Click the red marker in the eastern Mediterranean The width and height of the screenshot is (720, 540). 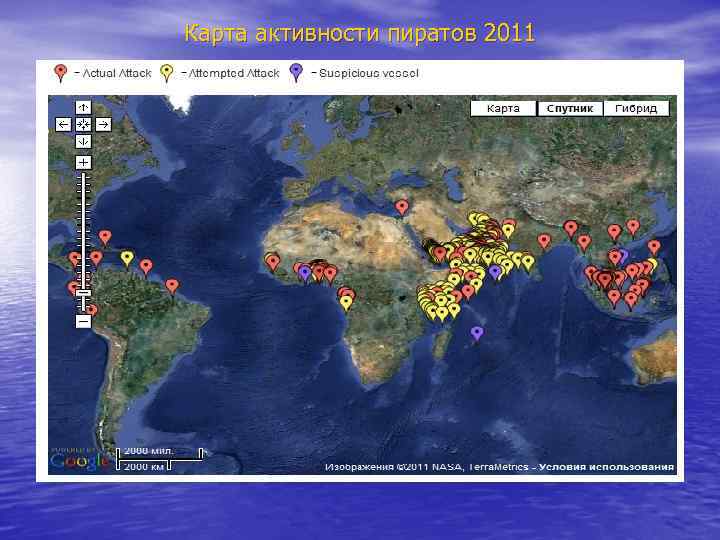click(x=402, y=207)
